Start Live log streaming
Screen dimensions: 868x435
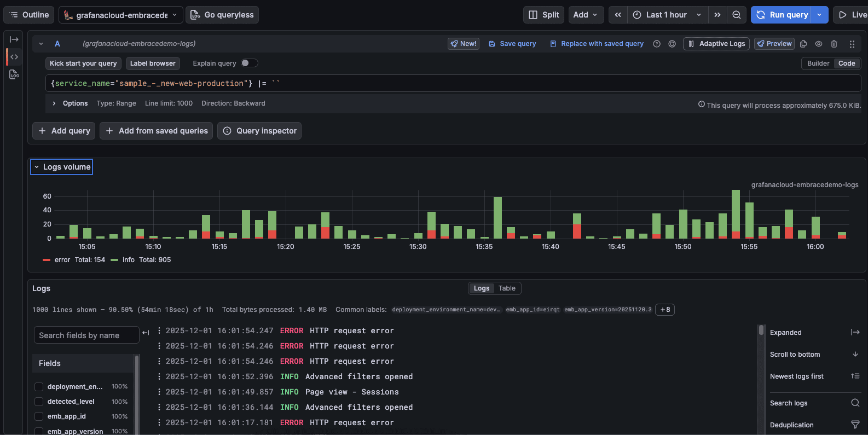852,15
